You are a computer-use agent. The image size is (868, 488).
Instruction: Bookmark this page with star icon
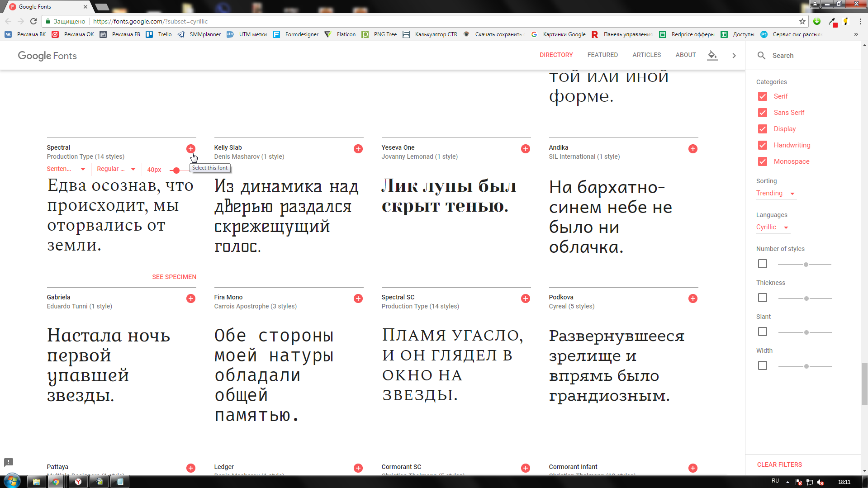tap(802, 21)
